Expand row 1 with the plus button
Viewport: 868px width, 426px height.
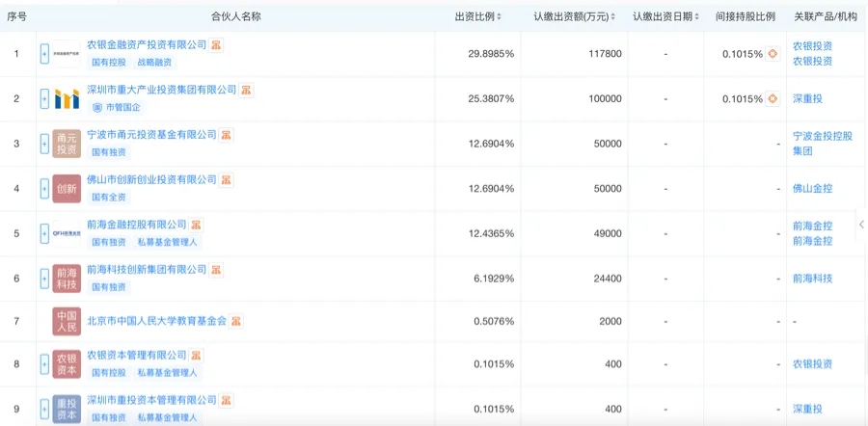44,54
